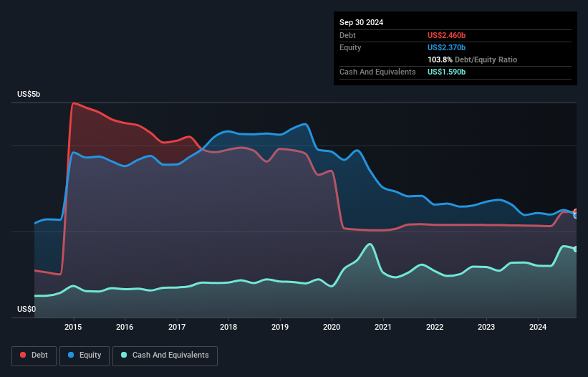Click the 103.8% Debt/Equity Ratio text

pos(472,59)
